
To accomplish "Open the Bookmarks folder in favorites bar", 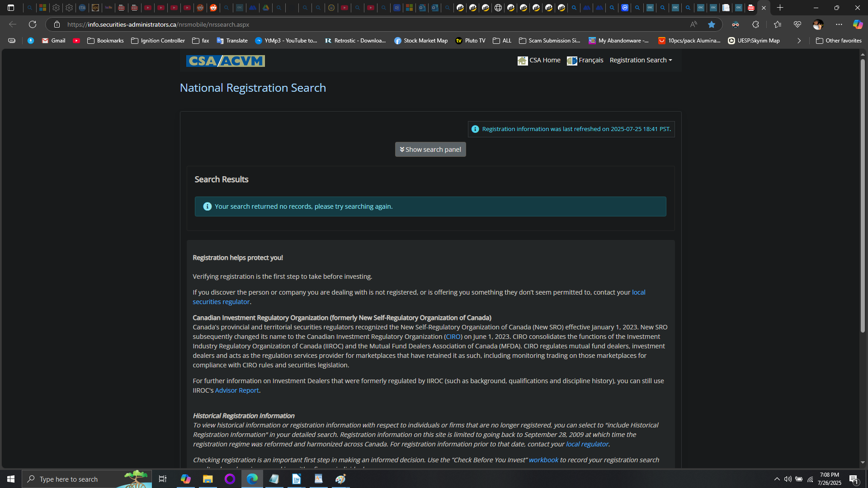I will point(105,41).
